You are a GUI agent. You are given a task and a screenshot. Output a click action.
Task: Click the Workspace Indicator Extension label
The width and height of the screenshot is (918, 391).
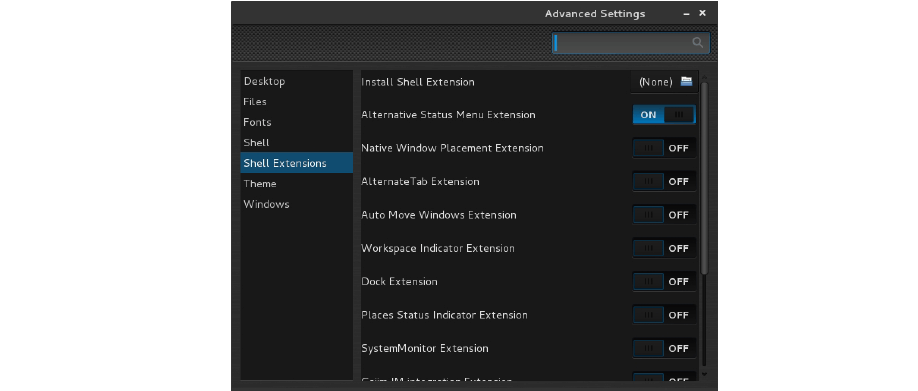coord(438,248)
